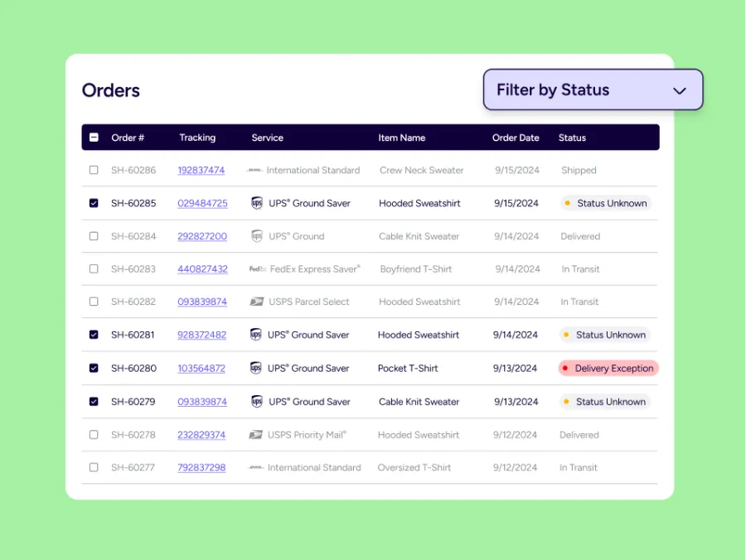Open tracking link 103564872
The height and width of the screenshot is (560, 746).
[x=201, y=369]
